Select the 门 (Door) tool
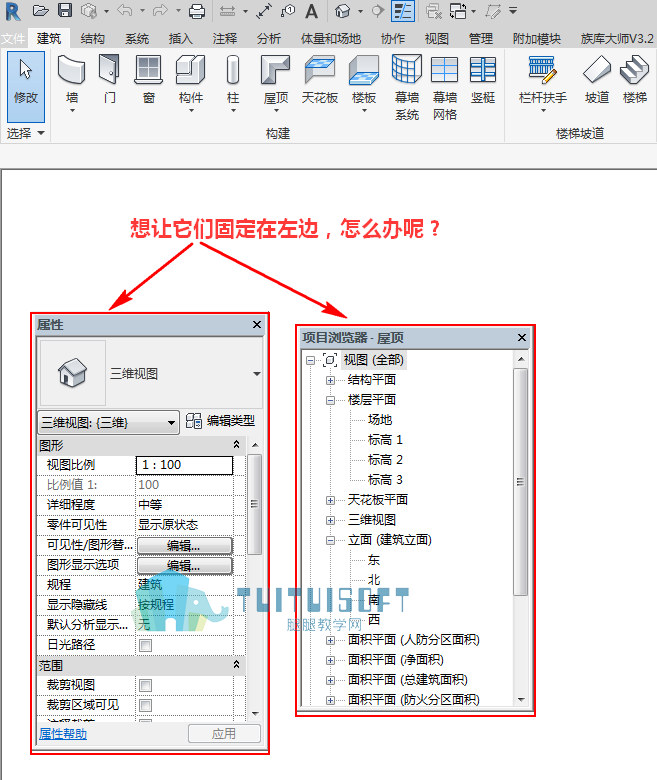 (x=109, y=79)
